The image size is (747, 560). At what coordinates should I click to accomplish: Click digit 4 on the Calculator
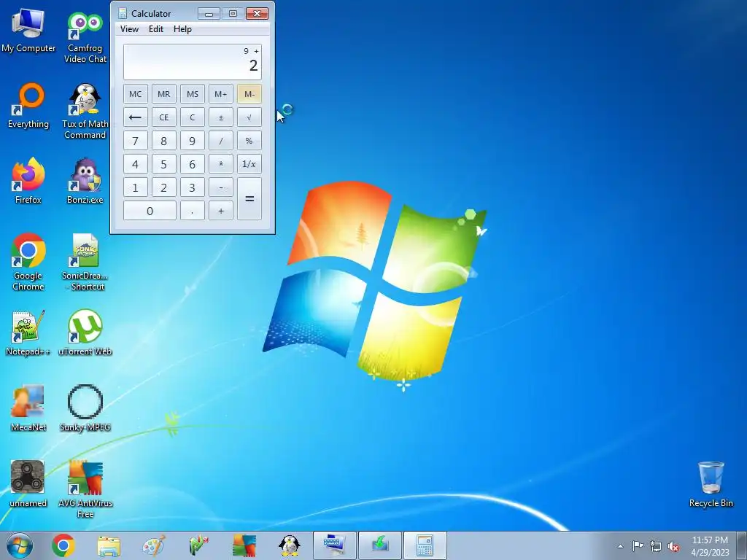pos(135,164)
